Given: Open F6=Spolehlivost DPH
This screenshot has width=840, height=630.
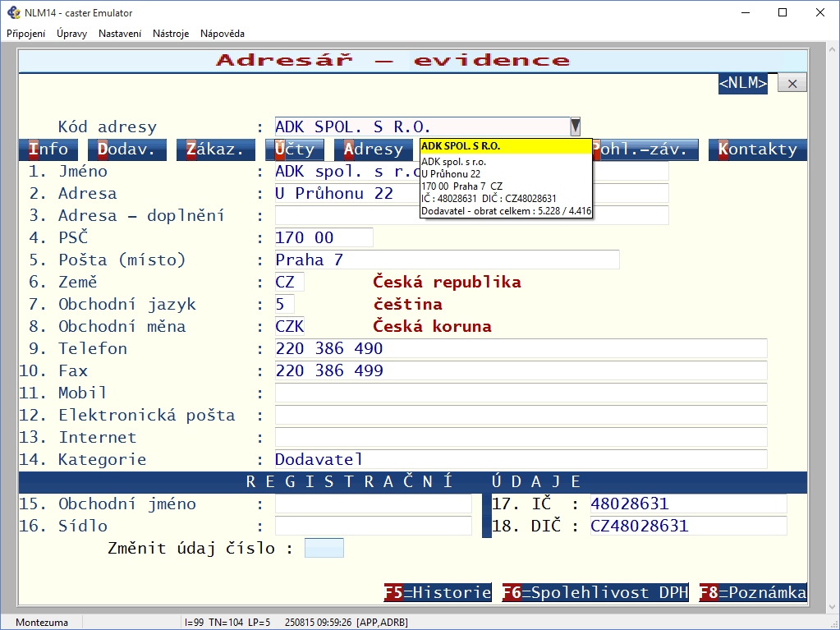Looking at the screenshot, I should 595,592.
